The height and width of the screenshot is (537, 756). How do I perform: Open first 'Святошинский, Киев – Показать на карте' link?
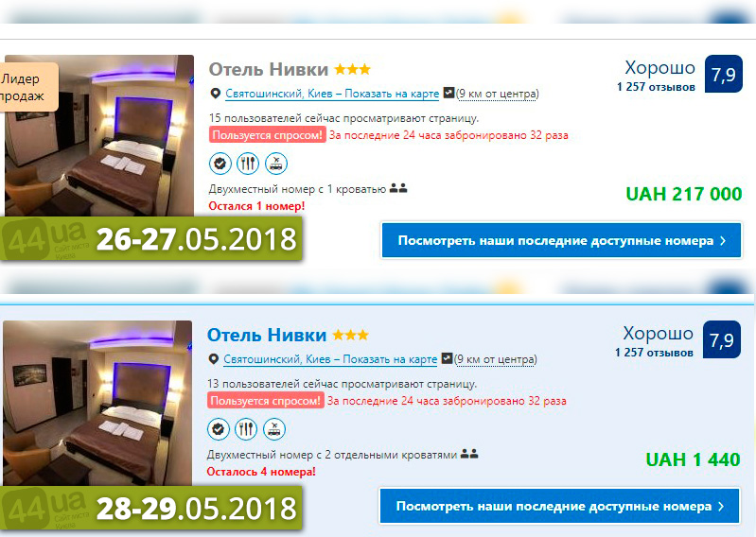pyautogui.click(x=332, y=94)
